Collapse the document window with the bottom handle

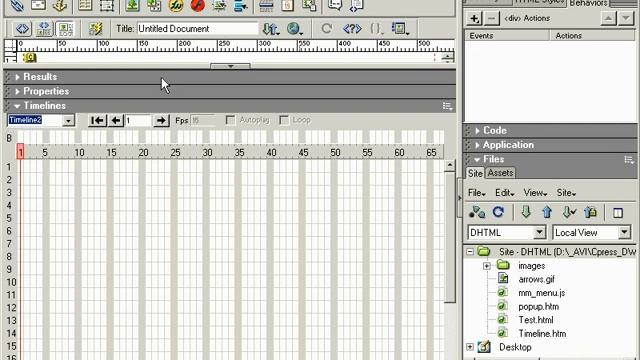point(230,66)
